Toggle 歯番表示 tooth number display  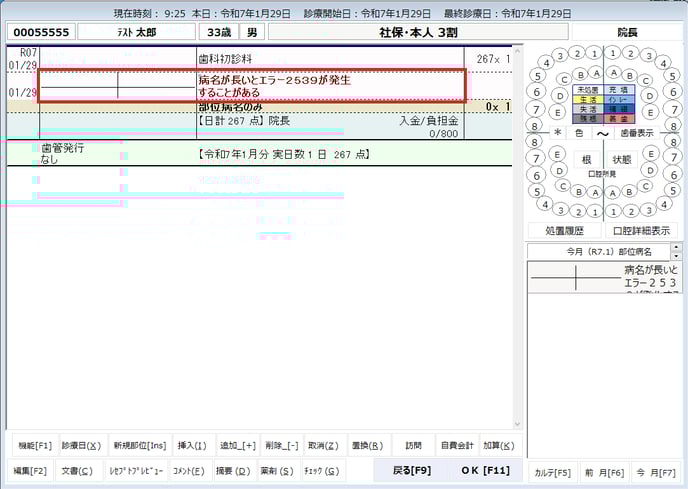[637, 132]
